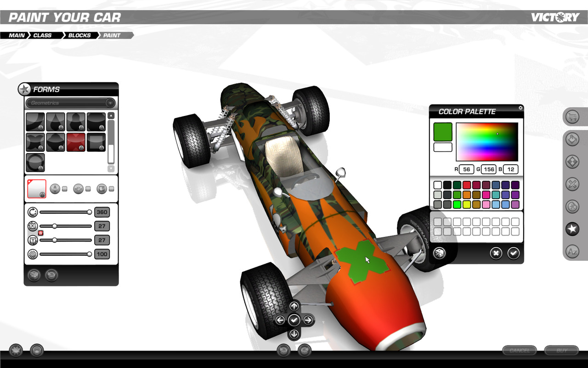Select the crossed pencil and brush tool
The width and height of the screenshot is (588, 368).
coord(572,184)
